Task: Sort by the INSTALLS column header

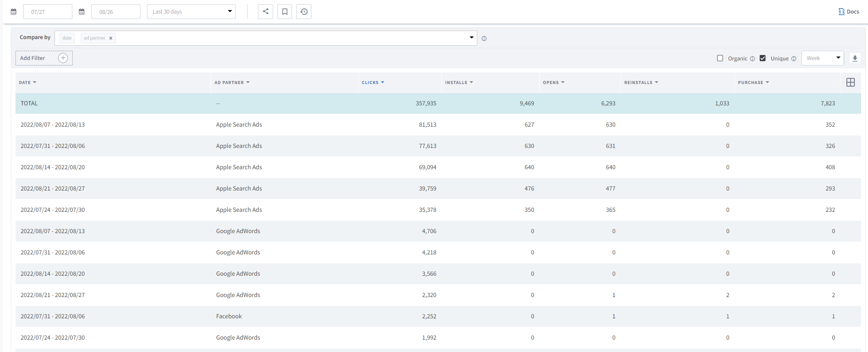Action: (x=459, y=82)
